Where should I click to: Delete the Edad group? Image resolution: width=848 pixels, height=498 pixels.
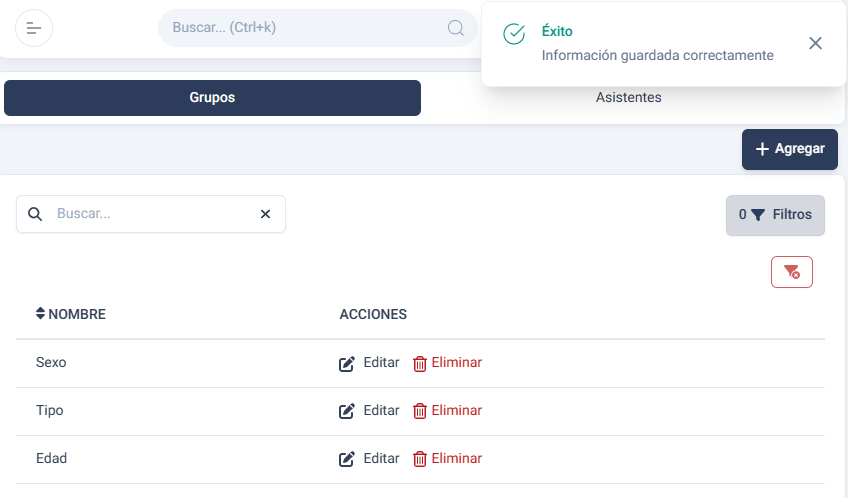click(447, 459)
